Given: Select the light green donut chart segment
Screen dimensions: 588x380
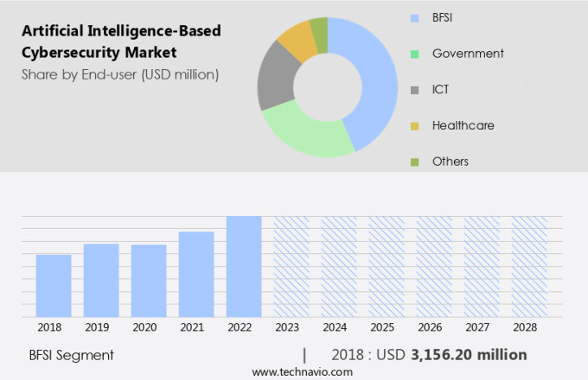Looking at the screenshot, I should click(303, 135).
